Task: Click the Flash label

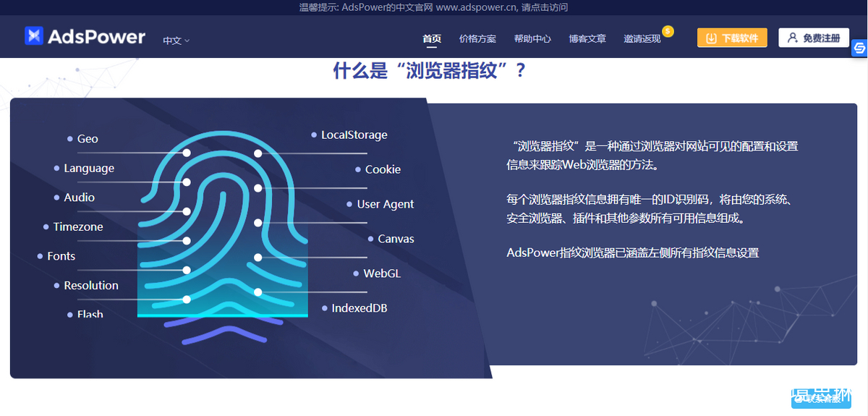Action: (x=90, y=314)
